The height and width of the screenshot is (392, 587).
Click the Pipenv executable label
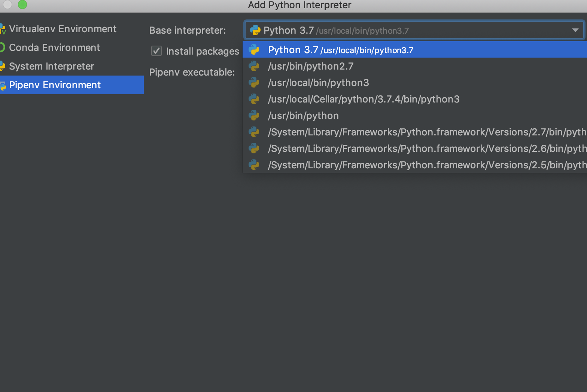(192, 72)
